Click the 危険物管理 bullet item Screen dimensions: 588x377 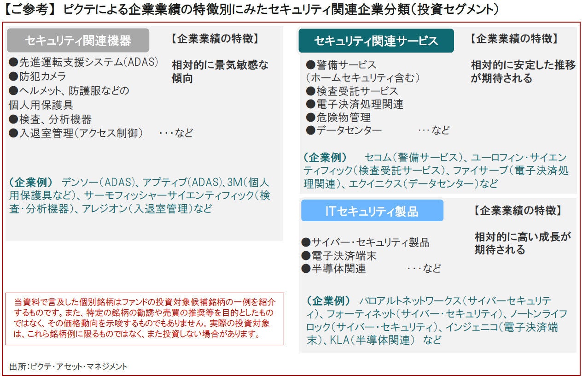338,118
